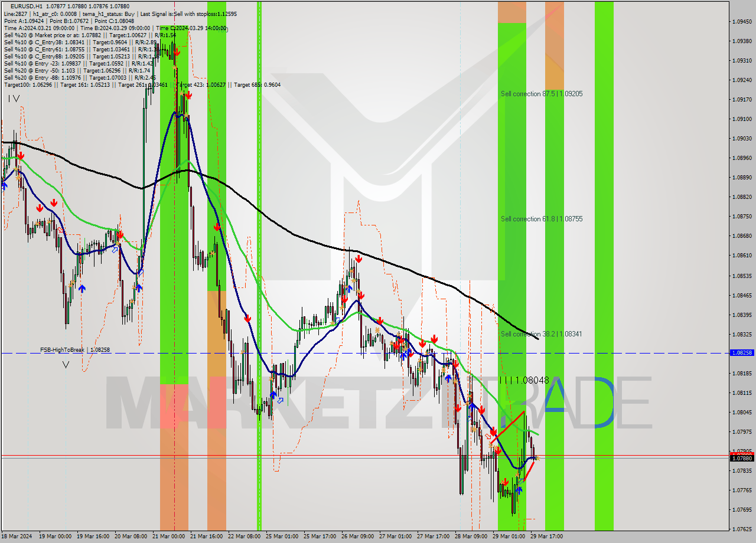The image size is (756, 543).
Task: Click the '| | | 1.08048' point C label
Action: point(524,381)
